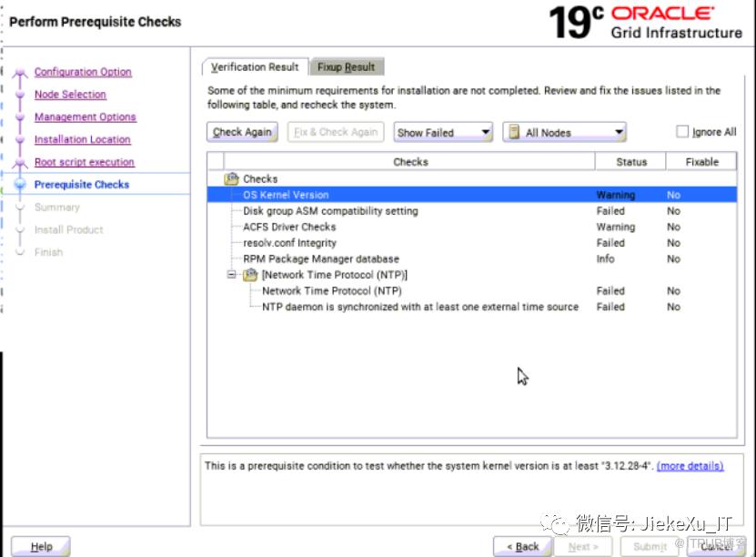This screenshot has height=557, width=756.
Task: Click the Cancel button
Action: click(x=716, y=546)
